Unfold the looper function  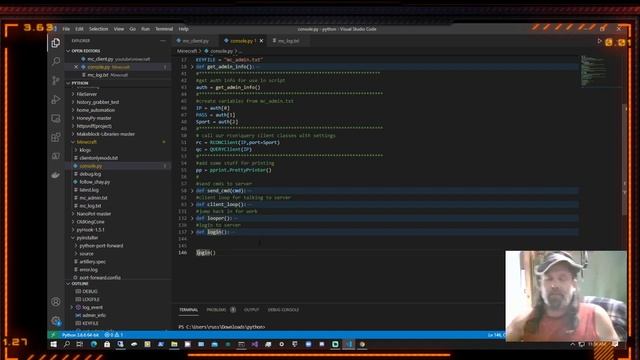192,218
